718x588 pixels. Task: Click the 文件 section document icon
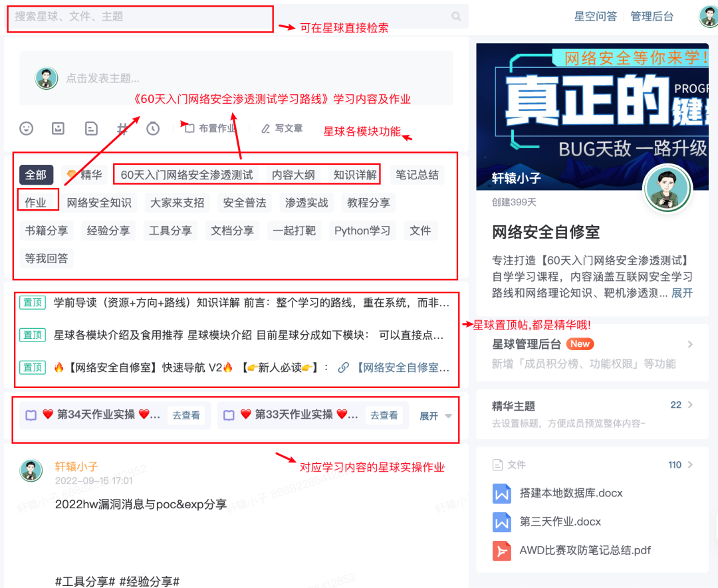[497, 465]
